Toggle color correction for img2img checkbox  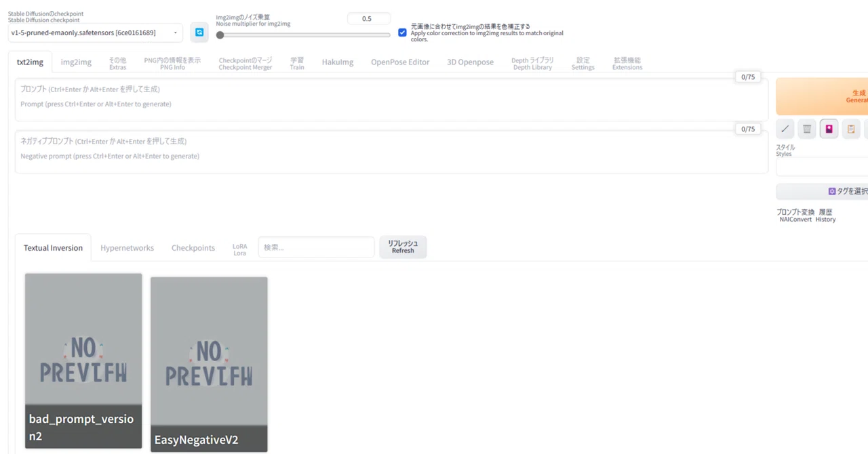[402, 33]
